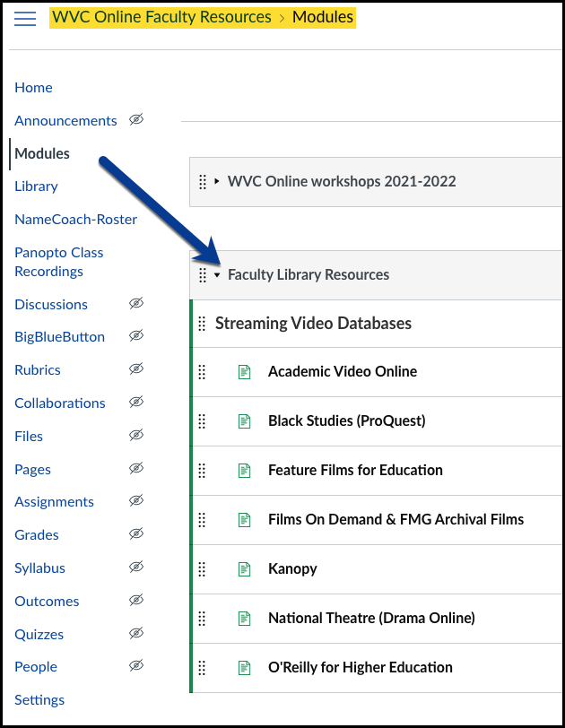
Task: Open Panopto Class Recordings
Action: tap(59, 262)
